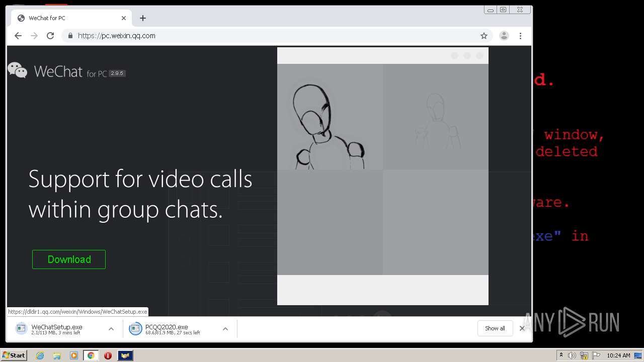Open the Chrome three-dot menu
This screenshot has width=644, height=362.
click(521, 36)
